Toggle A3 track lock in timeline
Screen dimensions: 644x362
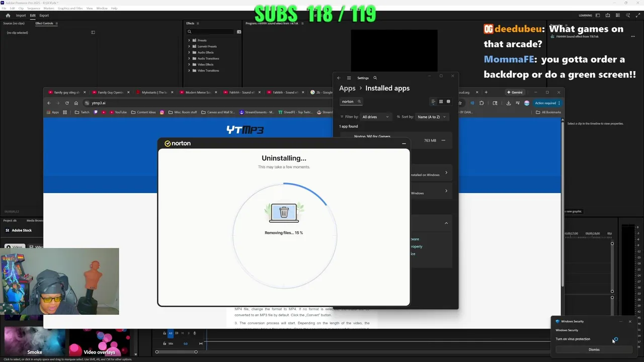pyautogui.click(x=165, y=333)
